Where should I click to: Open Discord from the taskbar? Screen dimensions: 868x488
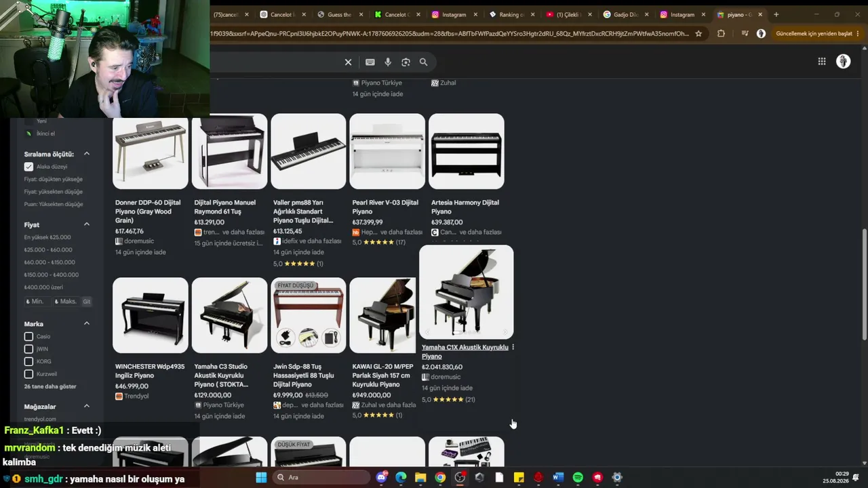pyautogui.click(x=381, y=477)
